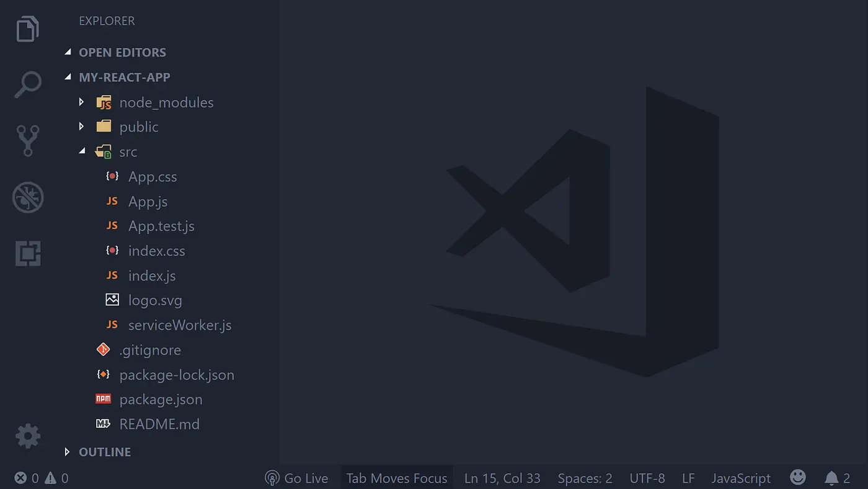Image resolution: width=868 pixels, height=489 pixels.
Task: Click the JS icon beside App.js
Action: click(x=112, y=201)
